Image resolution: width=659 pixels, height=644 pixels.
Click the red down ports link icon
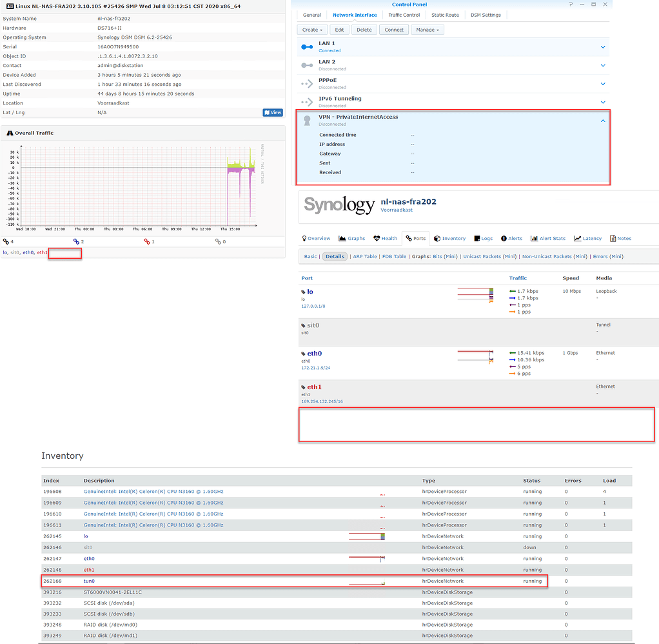click(x=146, y=241)
